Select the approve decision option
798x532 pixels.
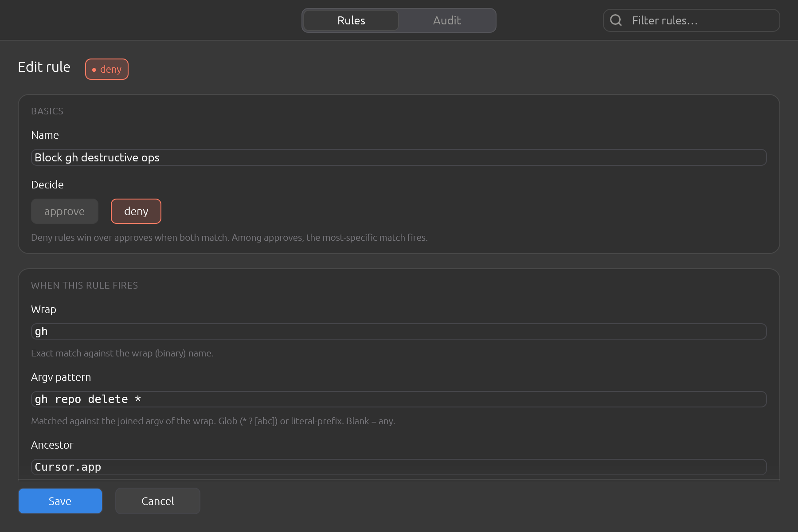[x=65, y=211]
